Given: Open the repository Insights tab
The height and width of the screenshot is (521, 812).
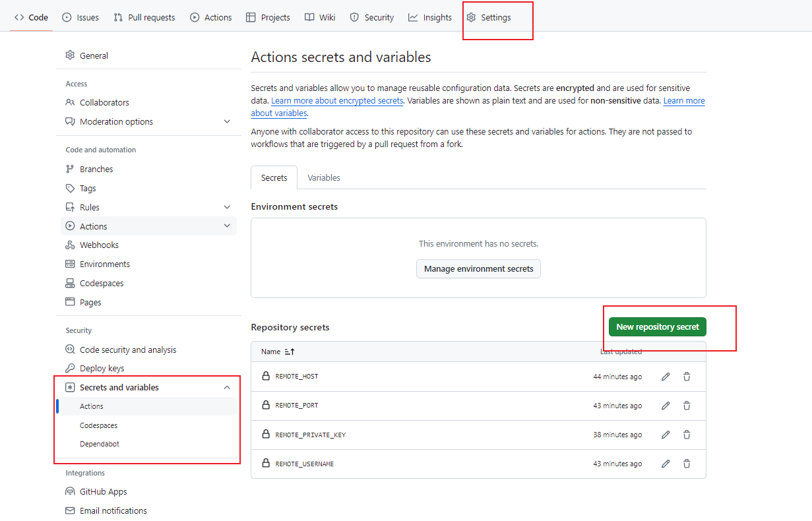Looking at the screenshot, I should (430, 18).
